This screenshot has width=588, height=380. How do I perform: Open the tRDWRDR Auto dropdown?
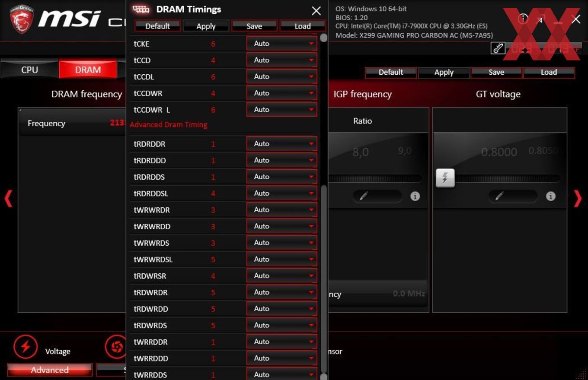tap(282, 292)
